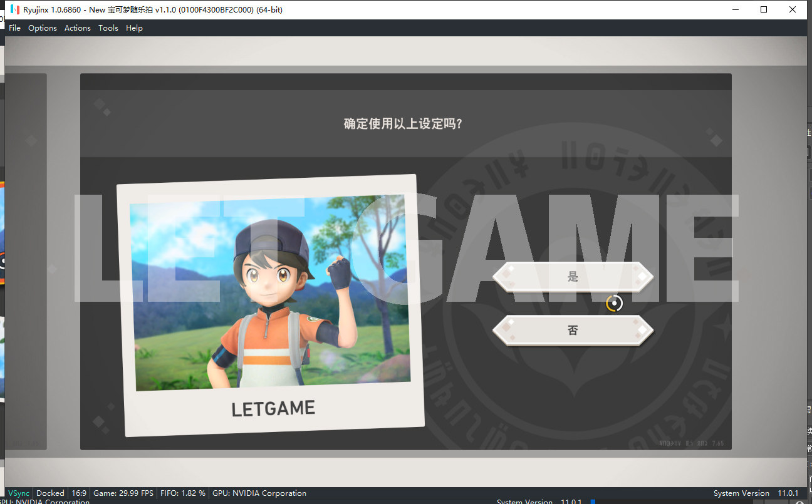Toggle VSync in the status bar
The image size is (812, 504).
tap(18, 493)
